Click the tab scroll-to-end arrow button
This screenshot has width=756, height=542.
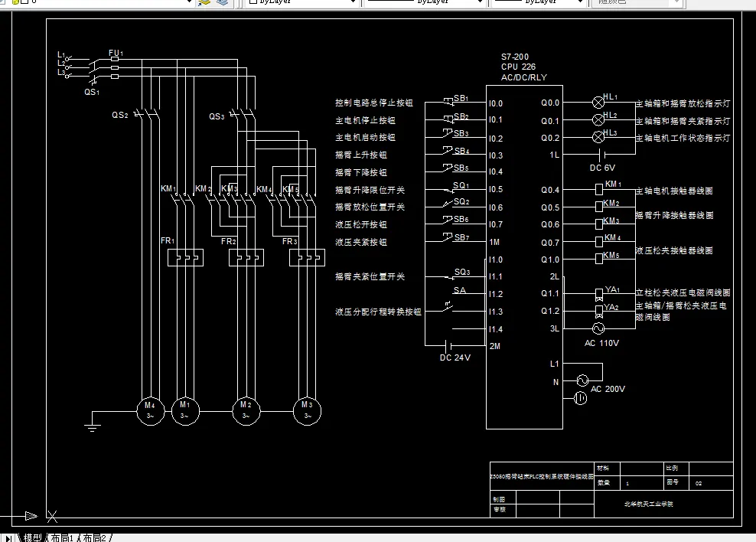(x=8, y=538)
